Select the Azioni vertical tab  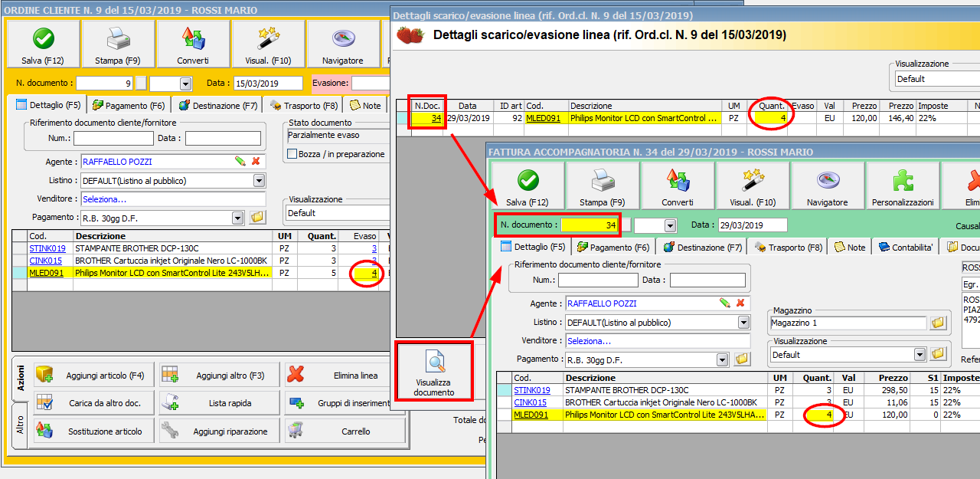(21, 380)
